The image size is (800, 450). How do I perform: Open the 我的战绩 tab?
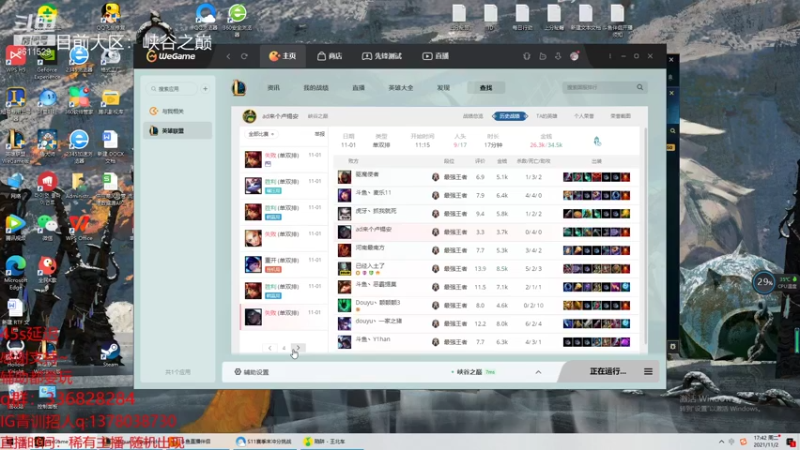316,88
